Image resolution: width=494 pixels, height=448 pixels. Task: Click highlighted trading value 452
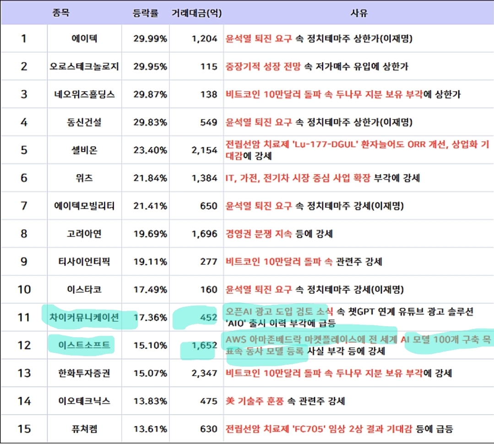tap(209, 317)
